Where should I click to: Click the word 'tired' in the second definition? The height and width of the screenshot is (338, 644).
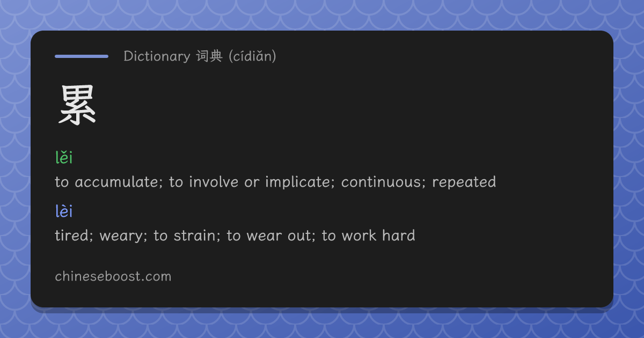74,236
